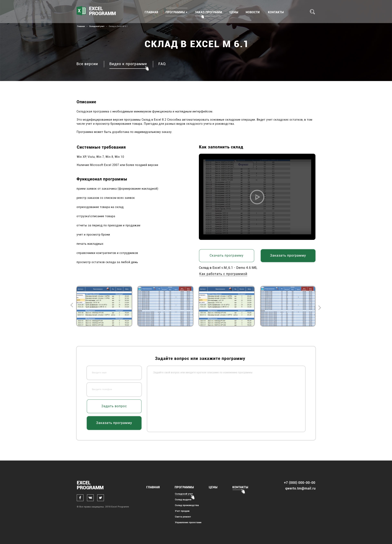Open the FAQ tab
This screenshot has width=392, height=544.
coord(162,64)
